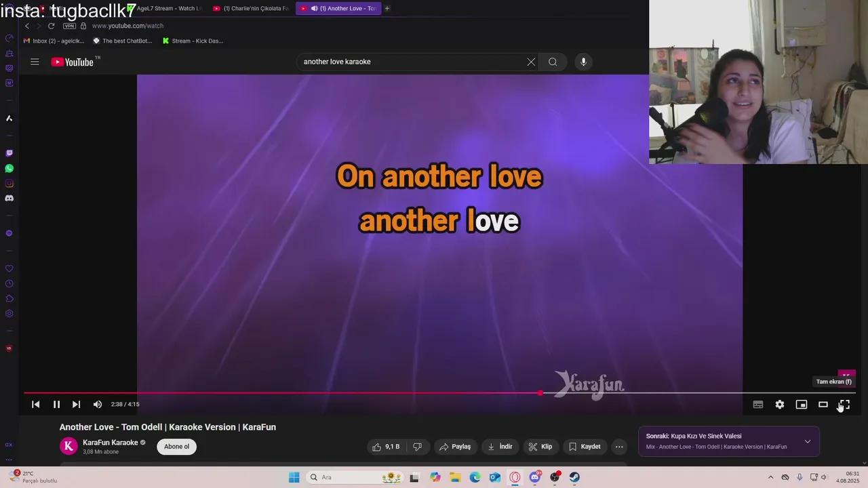Toggle the browser VPN badge

tap(69, 26)
